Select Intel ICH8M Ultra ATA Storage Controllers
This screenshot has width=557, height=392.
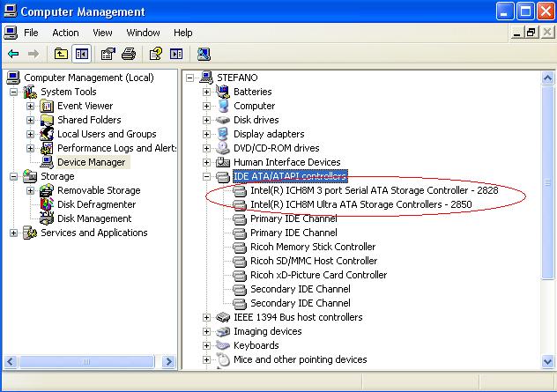click(361, 204)
